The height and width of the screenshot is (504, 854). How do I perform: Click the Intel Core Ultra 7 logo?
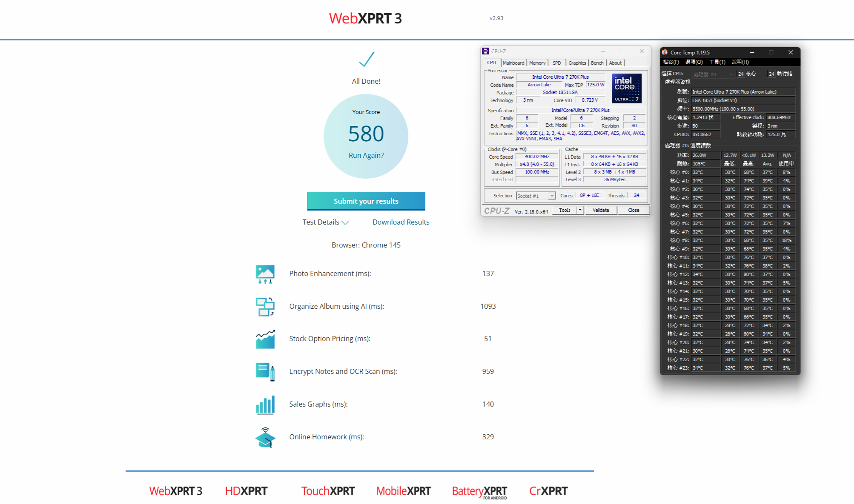point(626,88)
